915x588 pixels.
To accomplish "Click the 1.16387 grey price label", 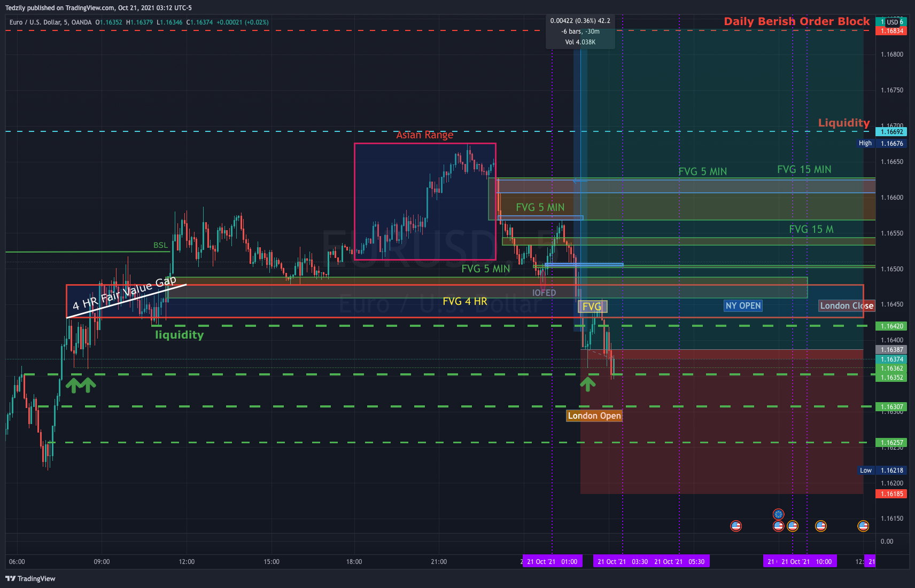I will (x=891, y=350).
